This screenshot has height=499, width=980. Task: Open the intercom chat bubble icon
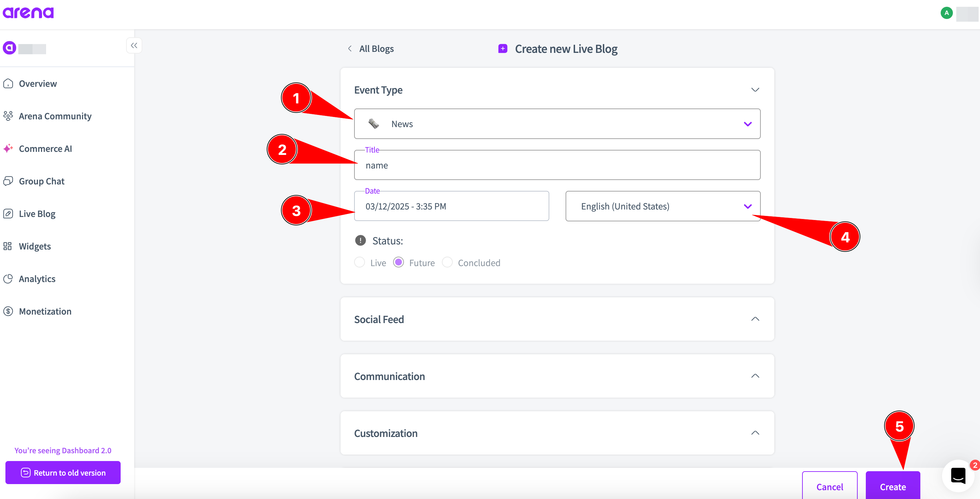point(958,475)
